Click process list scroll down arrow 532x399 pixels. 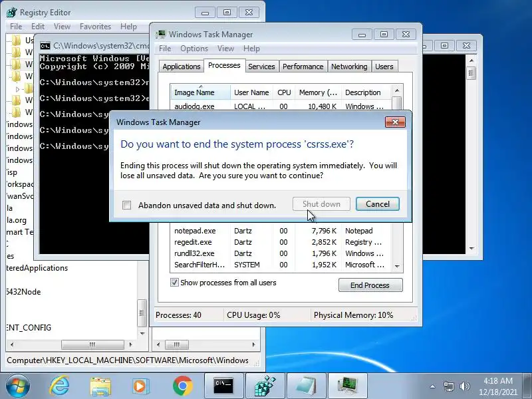click(x=397, y=267)
